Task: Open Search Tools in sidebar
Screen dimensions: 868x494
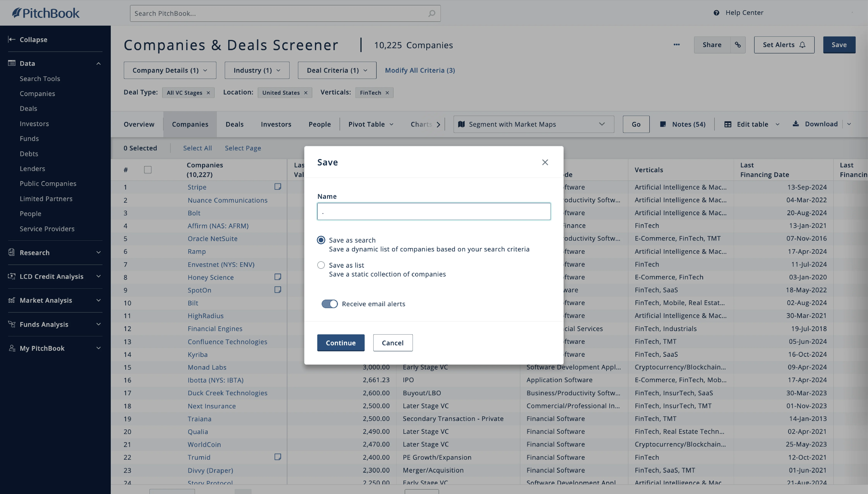Action: tap(40, 78)
